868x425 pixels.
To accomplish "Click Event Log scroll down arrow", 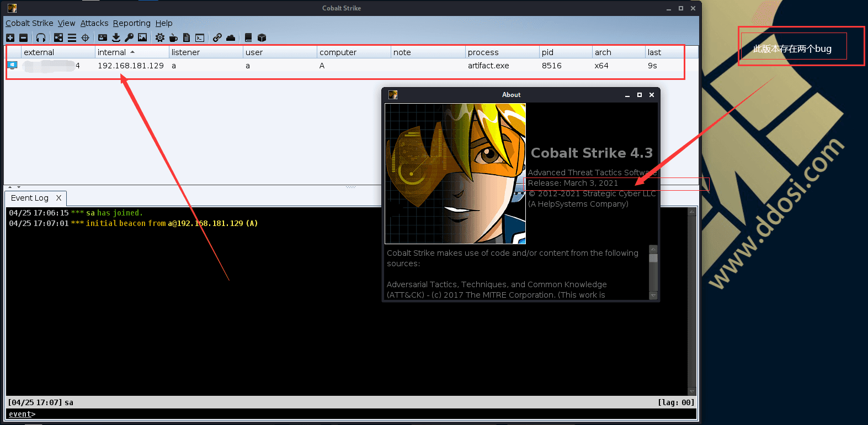I will click(692, 391).
